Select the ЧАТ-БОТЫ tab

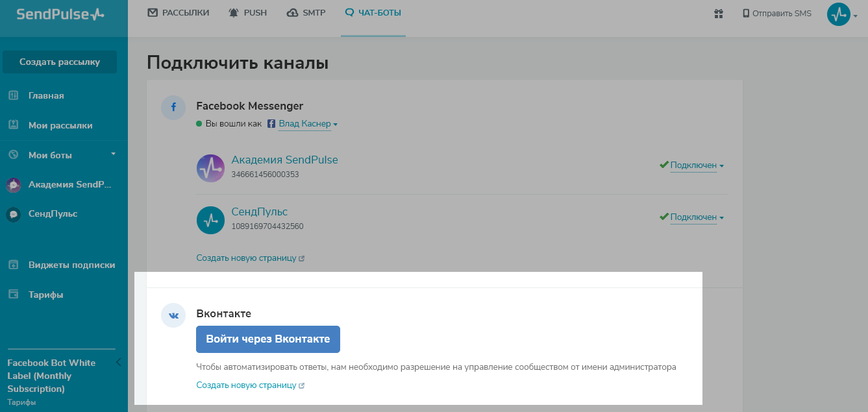point(373,12)
